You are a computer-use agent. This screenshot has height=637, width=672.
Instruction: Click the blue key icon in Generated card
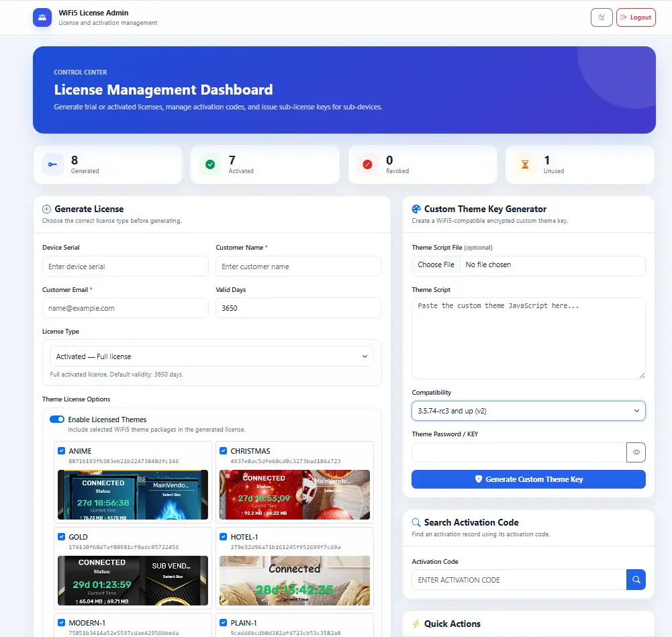pos(52,164)
